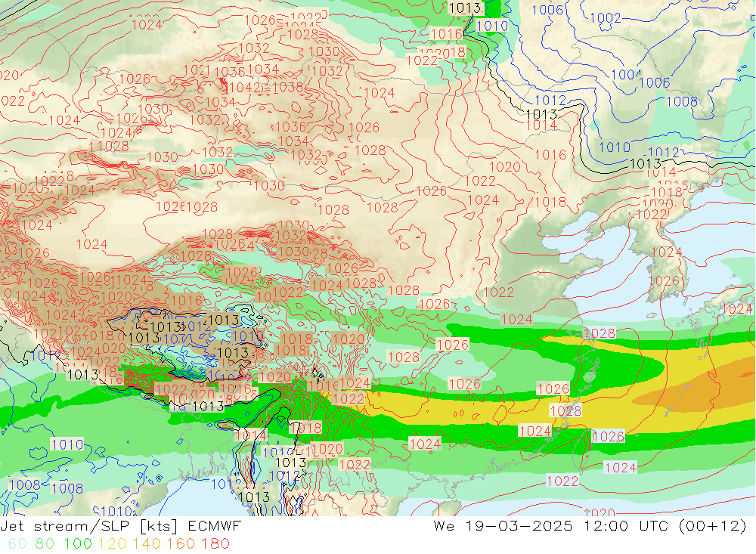Select the 100 kts legend value
The image size is (756, 554).
click(78, 544)
